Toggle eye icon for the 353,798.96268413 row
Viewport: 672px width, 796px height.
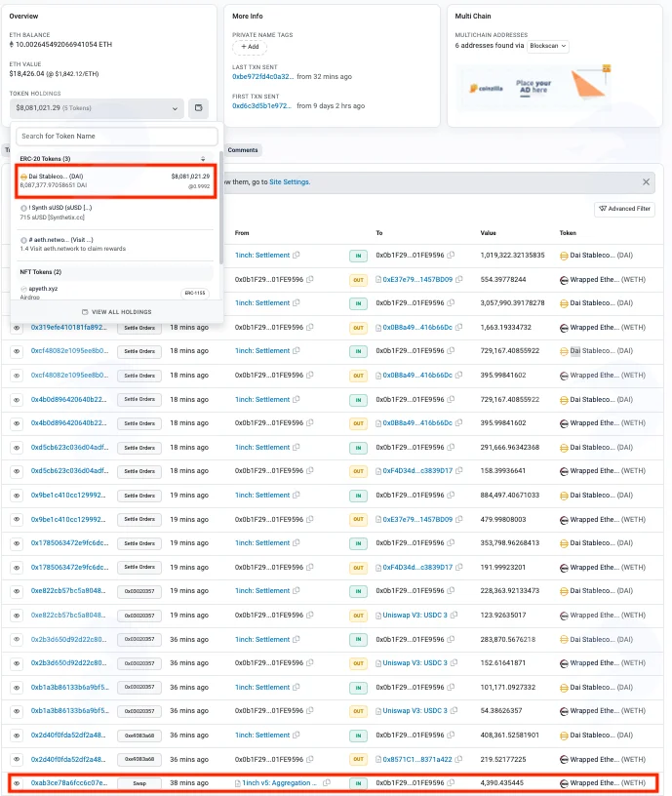[x=17, y=543]
